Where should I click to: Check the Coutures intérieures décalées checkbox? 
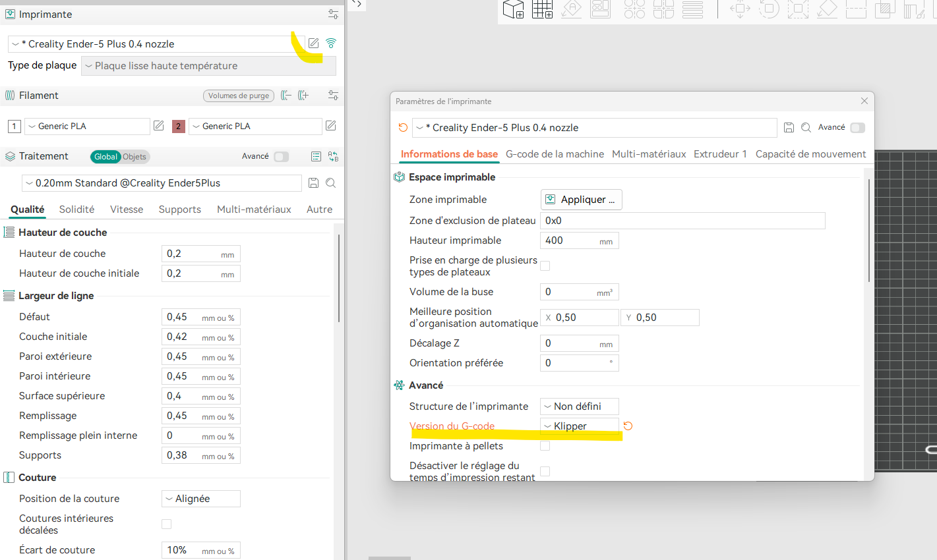point(167,524)
